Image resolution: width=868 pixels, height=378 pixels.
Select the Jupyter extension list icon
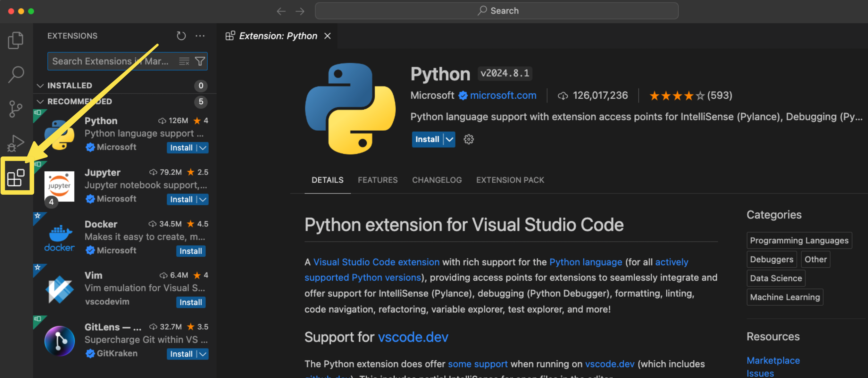pyautogui.click(x=59, y=186)
